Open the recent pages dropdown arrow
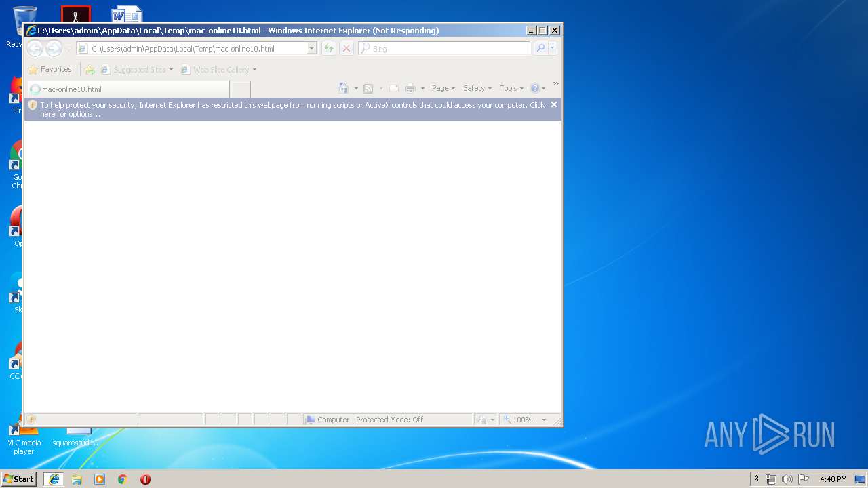Image resolution: width=868 pixels, height=488 pixels. point(68,49)
